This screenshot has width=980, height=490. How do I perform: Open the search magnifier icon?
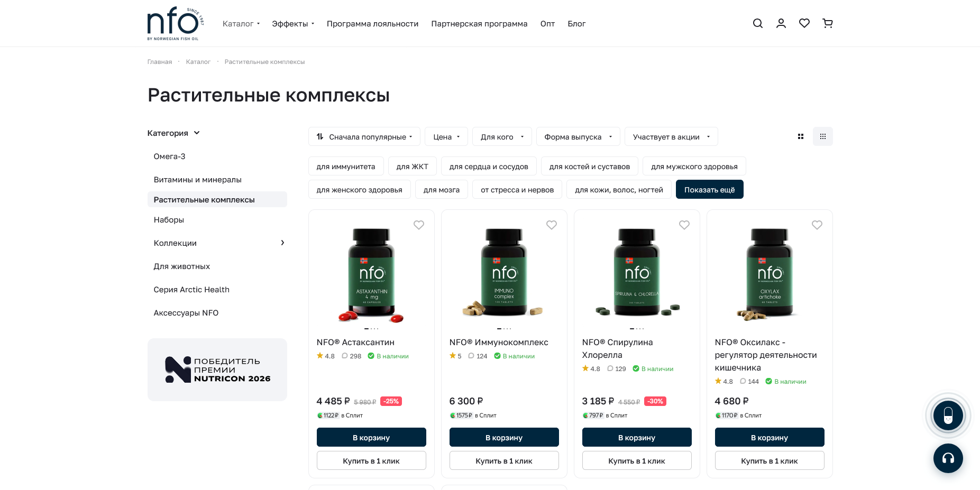pyautogui.click(x=757, y=23)
